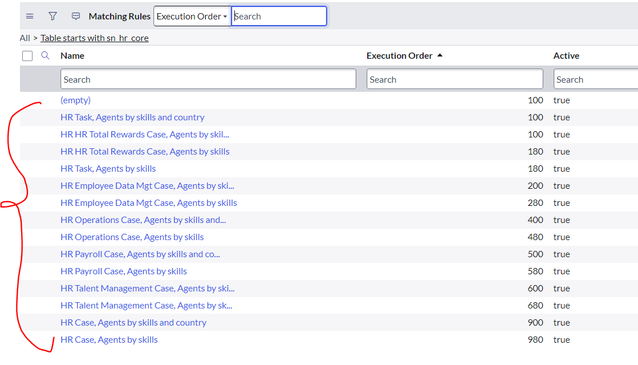Open 'Table starts with sn_hr_core' breadcrumb filter
Image resolution: width=638 pixels, height=365 pixels.
[94, 38]
